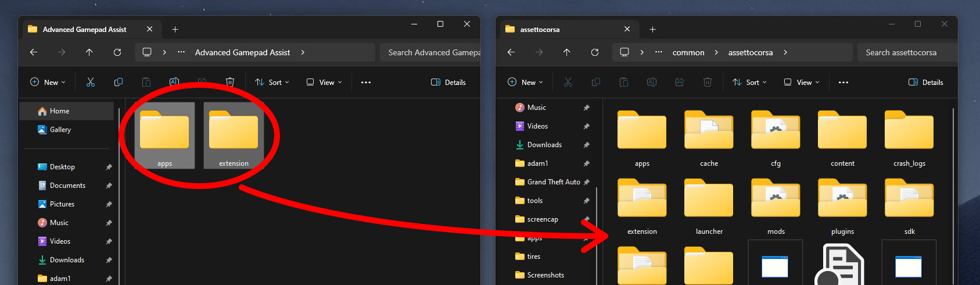Toggle Details pane in assettocorsa window
The image size is (980, 285).
pyautogui.click(x=926, y=82)
